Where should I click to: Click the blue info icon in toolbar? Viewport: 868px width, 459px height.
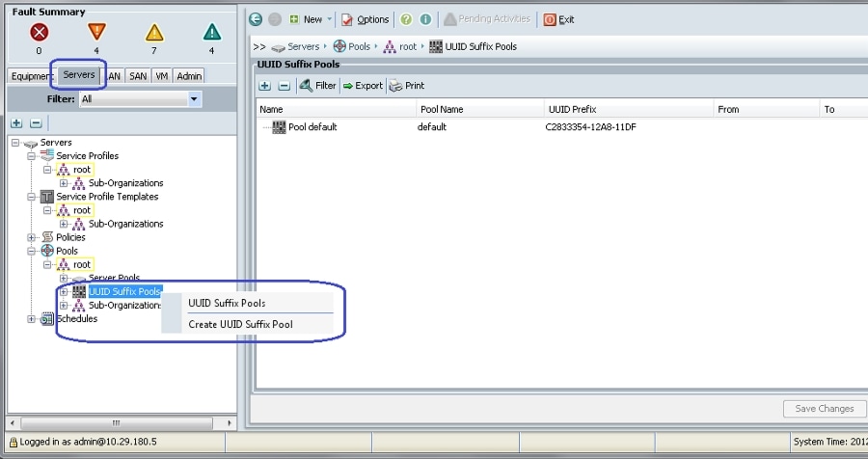[425, 19]
